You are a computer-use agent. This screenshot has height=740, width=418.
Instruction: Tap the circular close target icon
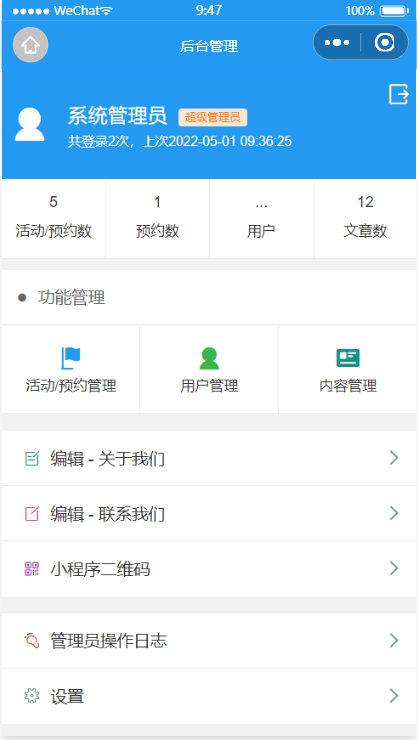[385, 42]
